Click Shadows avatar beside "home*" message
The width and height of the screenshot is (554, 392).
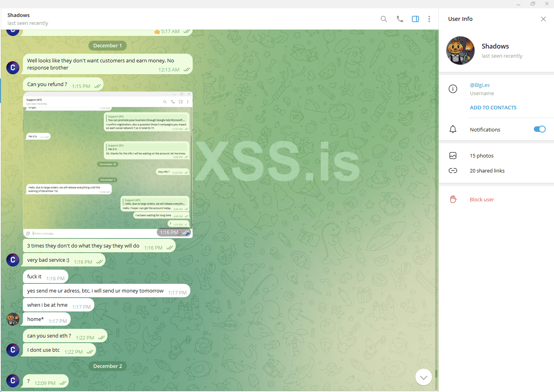point(13,319)
